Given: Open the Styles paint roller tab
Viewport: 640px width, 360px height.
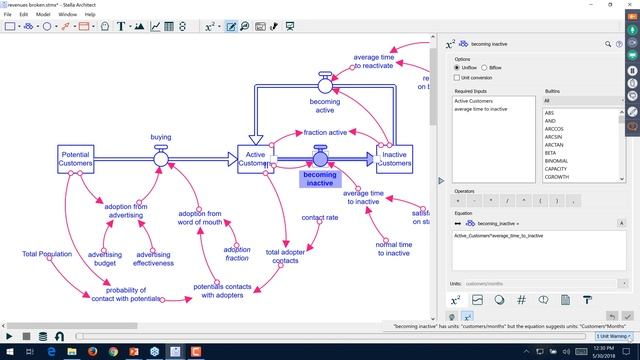Looking at the screenshot, I should click(587, 300).
